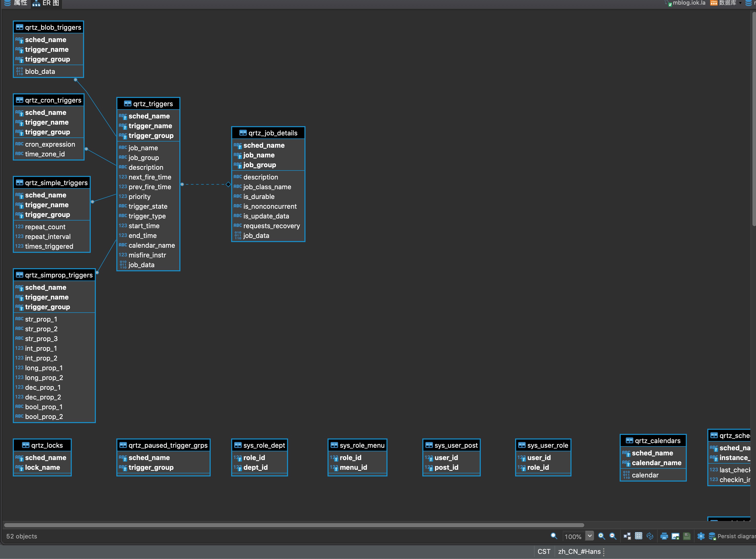This screenshot has height=559, width=756.
Task: Click bool_prop_2 column in qrtz_simprop_triggers
Action: pyautogui.click(x=54, y=416)
